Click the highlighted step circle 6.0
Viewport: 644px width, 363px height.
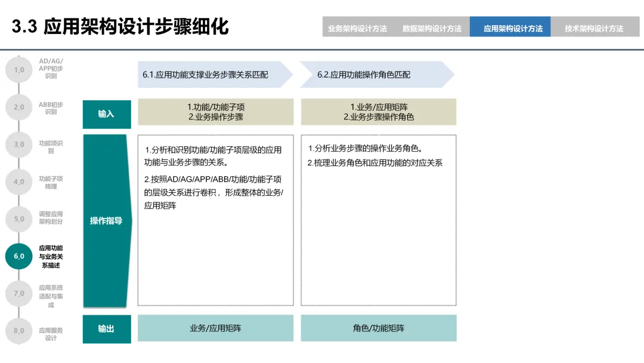[19, 256]
